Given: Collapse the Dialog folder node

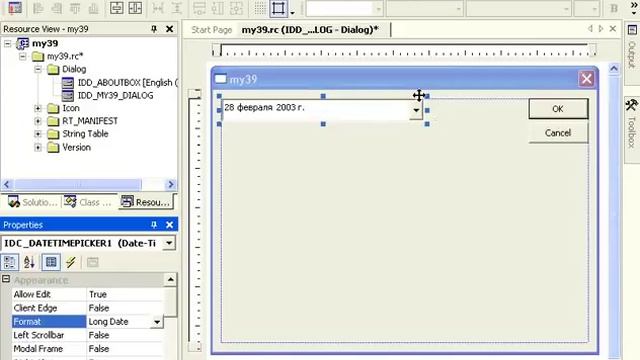Looking at the screenshot, I should pyautogui.click(x=38, y=69).
